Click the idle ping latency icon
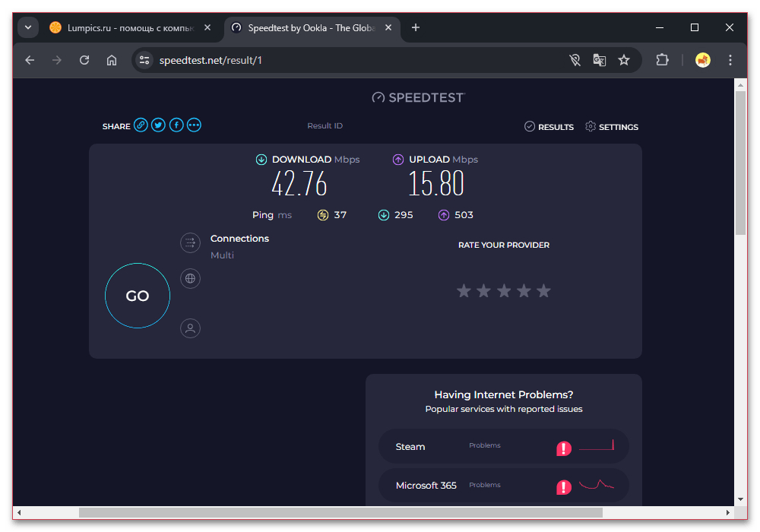 tap(323, 215)
